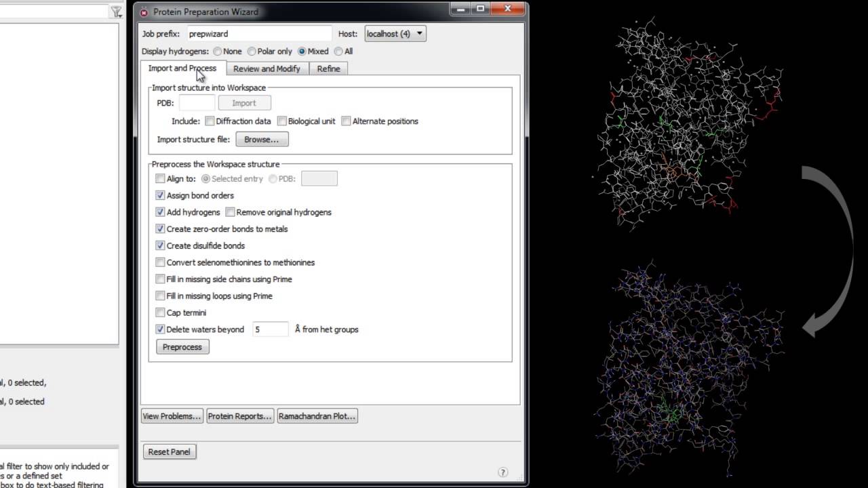Screen dimensions: 868x488
Task: Click the Job prefix input field
Action: point(259,33)
